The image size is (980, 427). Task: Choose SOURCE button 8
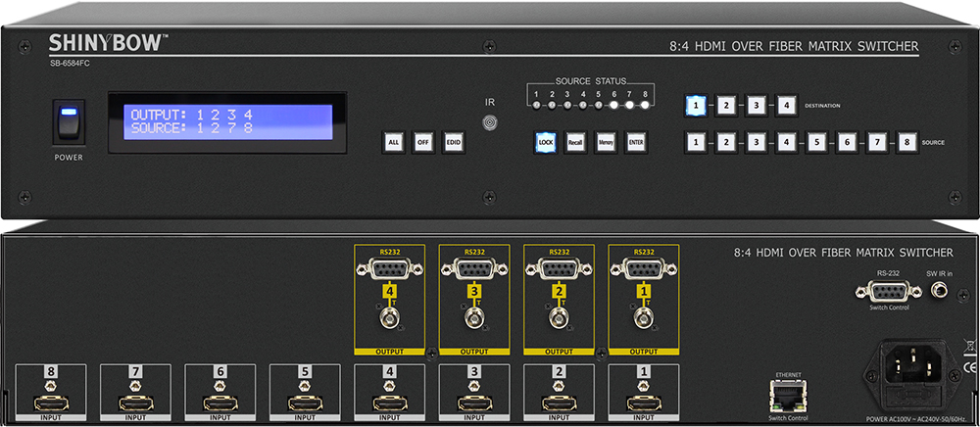tap(906, 142)
